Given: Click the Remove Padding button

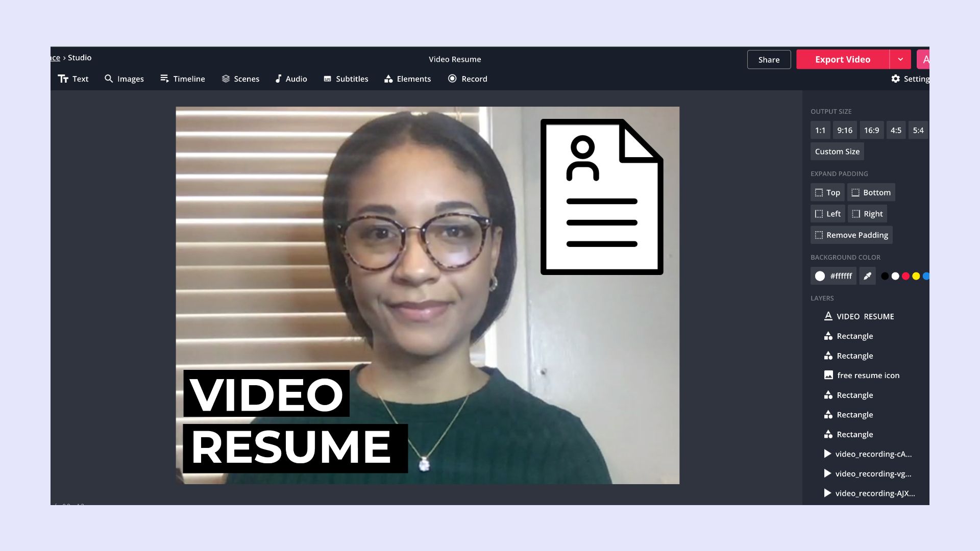Looking at the screenshot, I should (x=851, y=235).
